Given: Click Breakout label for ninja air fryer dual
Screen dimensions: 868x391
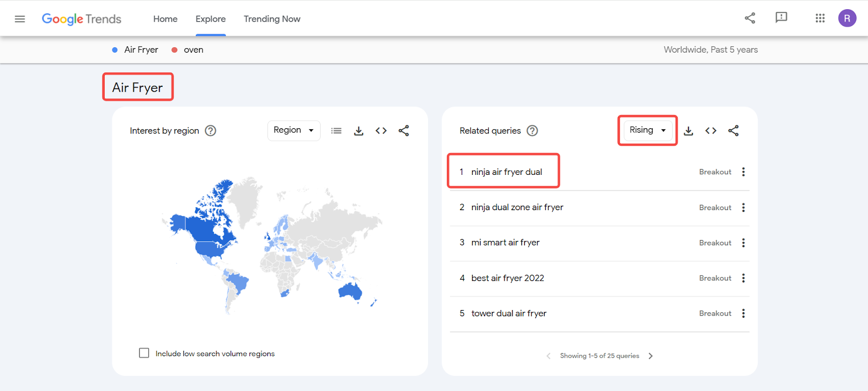Looking at the screenshot, I should click(x=715, y=172).
